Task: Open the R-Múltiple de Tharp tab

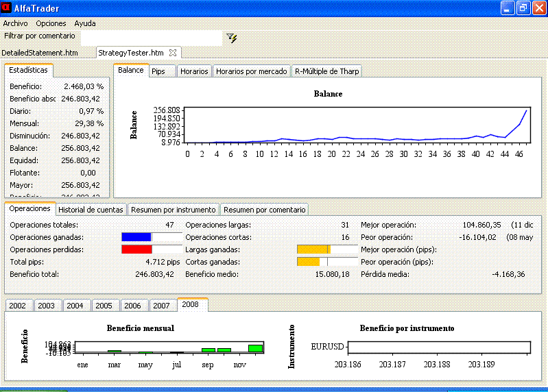Action: [x=326, y=71]
